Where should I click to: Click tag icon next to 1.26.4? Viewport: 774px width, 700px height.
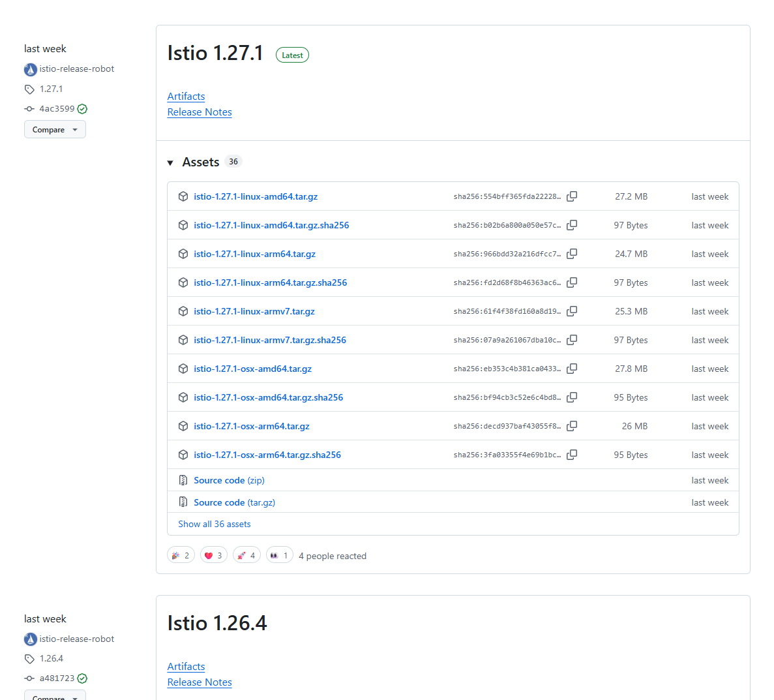[29, 658]
